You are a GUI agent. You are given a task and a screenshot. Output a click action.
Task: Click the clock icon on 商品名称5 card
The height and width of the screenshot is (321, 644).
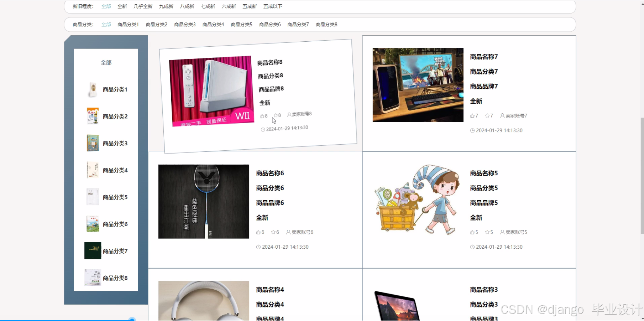coord(472,247)
